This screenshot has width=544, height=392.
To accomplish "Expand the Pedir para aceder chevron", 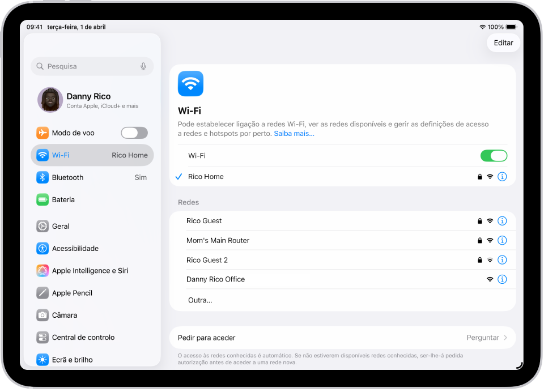I will pyautogui.click(x=505, y=338).
